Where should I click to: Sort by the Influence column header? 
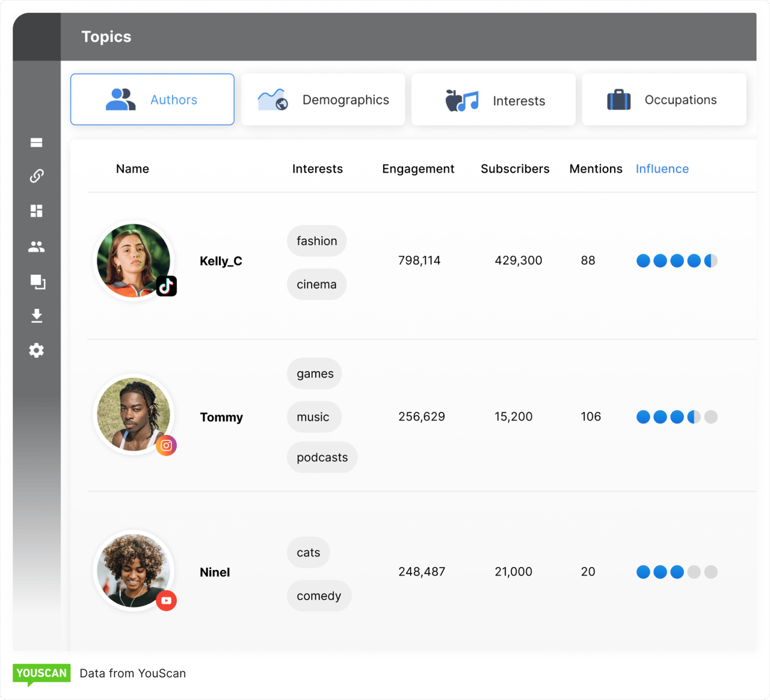[662, 169]
